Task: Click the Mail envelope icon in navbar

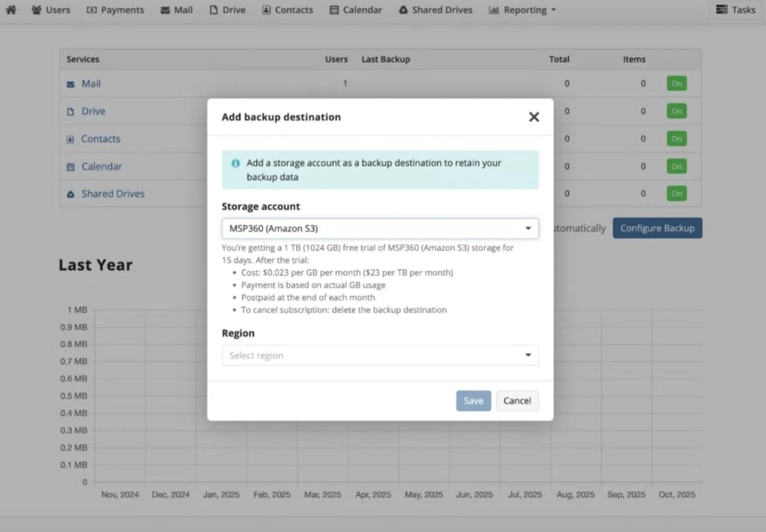Action: tap(165, 10)
